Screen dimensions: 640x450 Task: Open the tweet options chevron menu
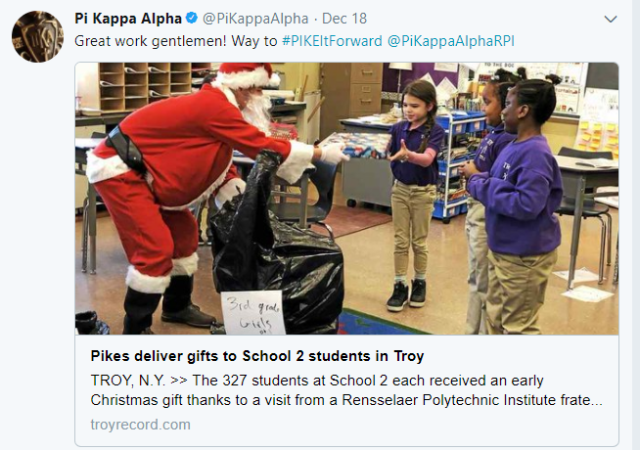[x=610, y=20]
